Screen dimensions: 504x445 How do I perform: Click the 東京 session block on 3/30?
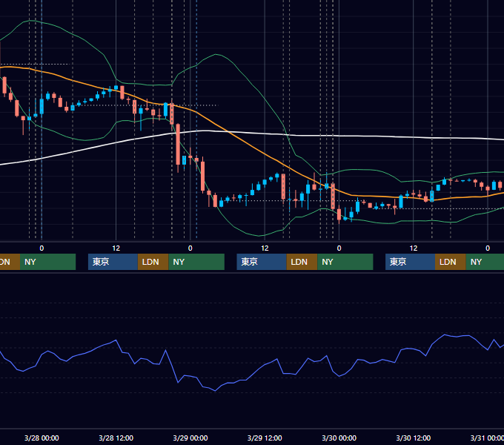click(x=410, y=262)
